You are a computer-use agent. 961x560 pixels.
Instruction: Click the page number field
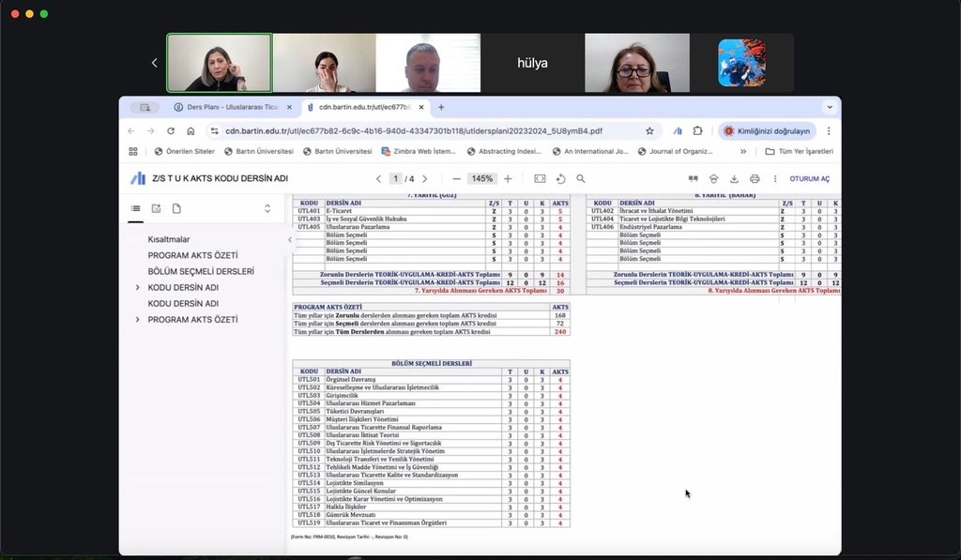pos(396,179)
